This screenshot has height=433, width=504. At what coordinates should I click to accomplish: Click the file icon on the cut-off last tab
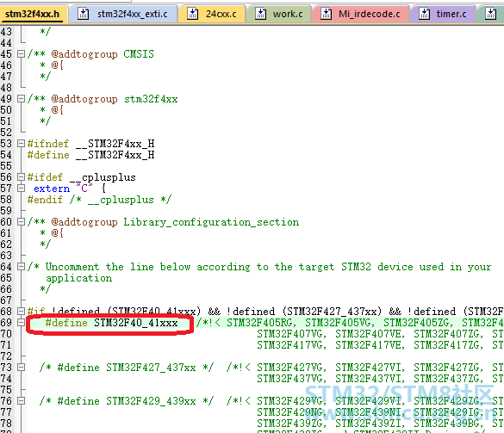[x=490, y=14]
